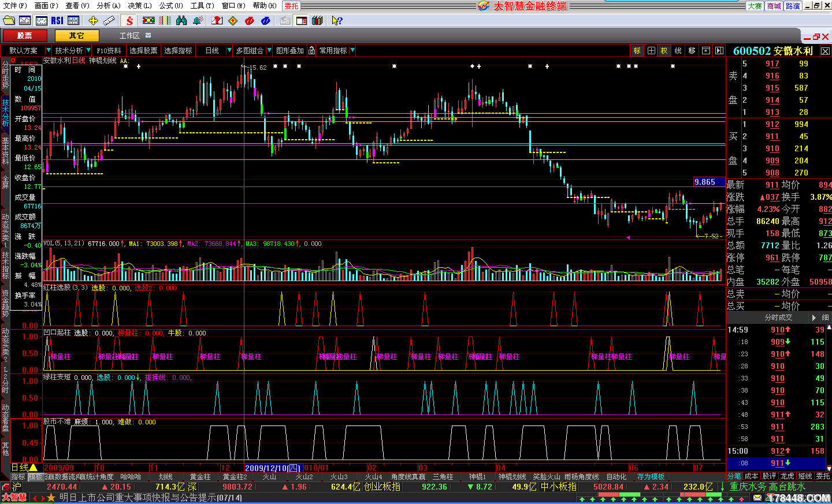This screenshot has width=832, height=504.
Task: Click the binoculars search icon
Action: [x=181, y=20]
